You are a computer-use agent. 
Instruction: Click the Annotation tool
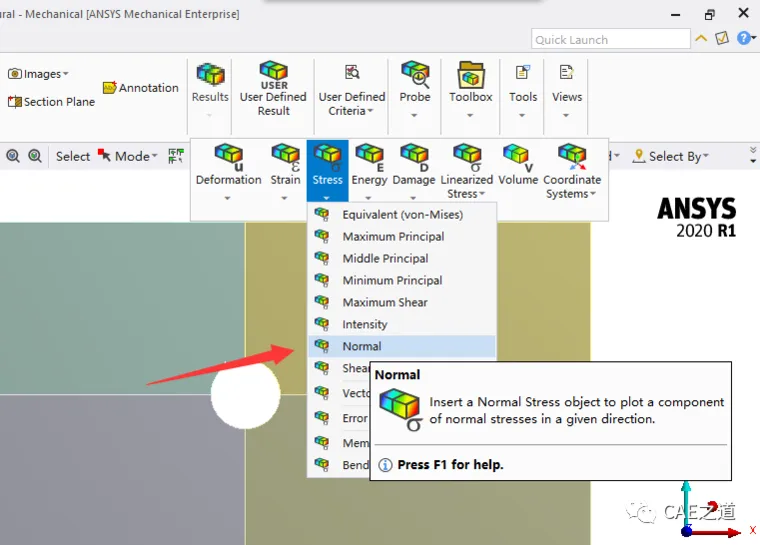(141, 88)
